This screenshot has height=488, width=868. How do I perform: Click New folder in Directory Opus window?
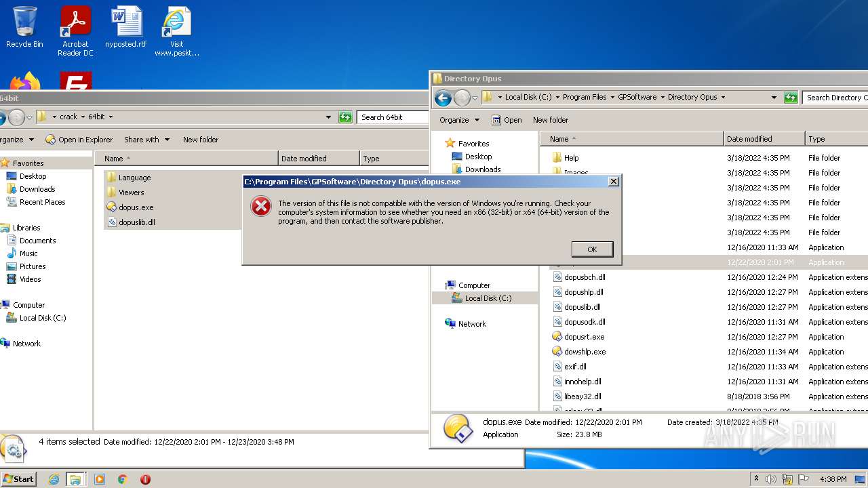tap(551, 120)
